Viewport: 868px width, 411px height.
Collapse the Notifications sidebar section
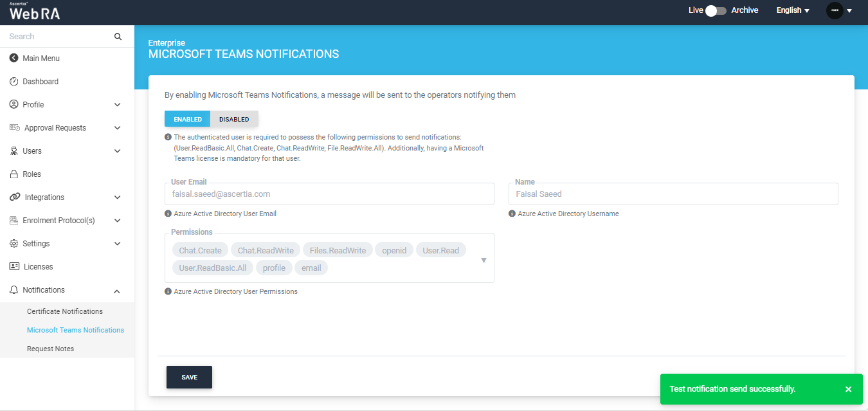click(117, 291)
